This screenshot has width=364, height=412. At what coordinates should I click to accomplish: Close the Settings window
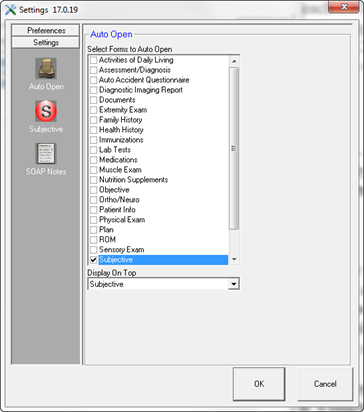[x=344, y=6]
